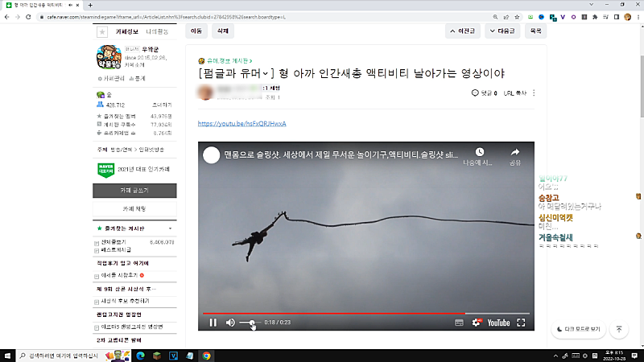The image size is (644, 362).
Task: Open the 유머.정보 게시판 board link
Action: click(x=228, y=61)
